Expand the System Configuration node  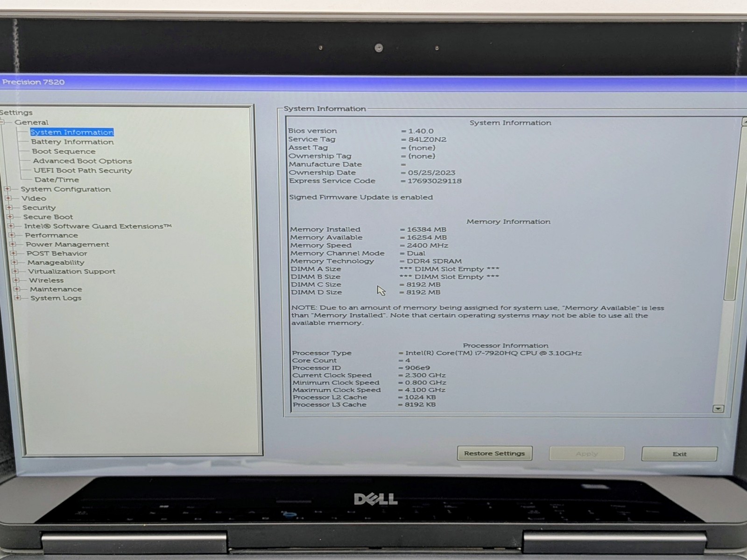(7, 189)
